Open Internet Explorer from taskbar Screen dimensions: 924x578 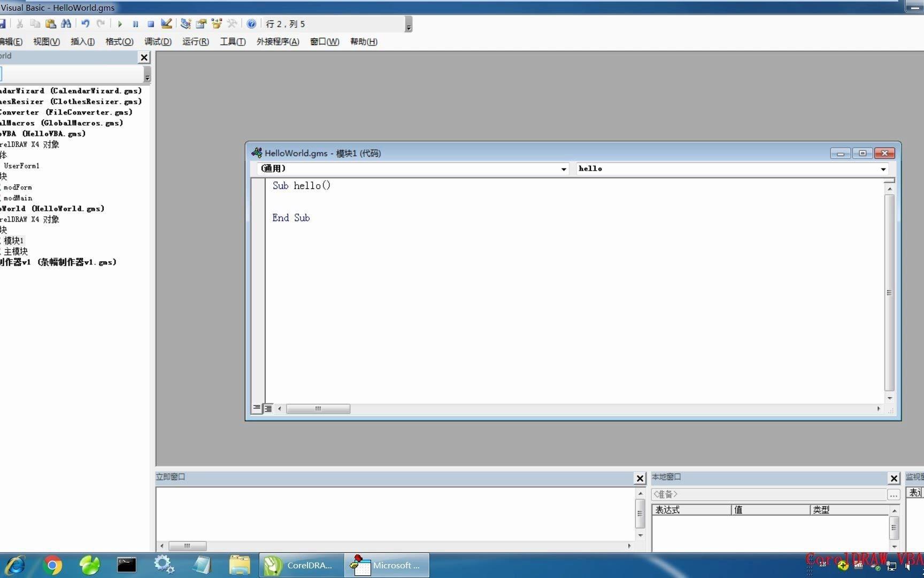click(15, 565)
